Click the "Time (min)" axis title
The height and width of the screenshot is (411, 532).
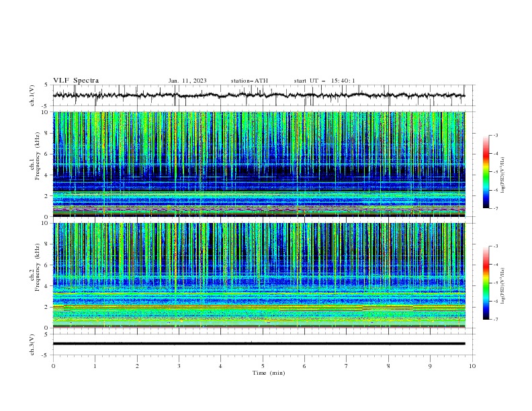point(269,373)
